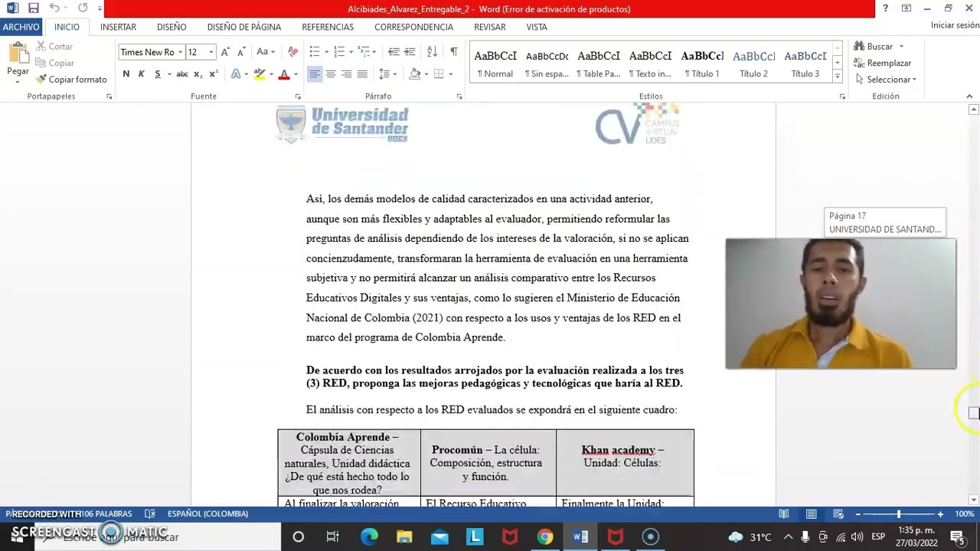Apply bulleted list

point(314,52)
